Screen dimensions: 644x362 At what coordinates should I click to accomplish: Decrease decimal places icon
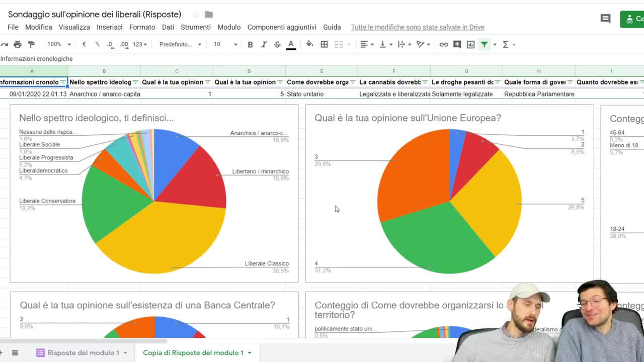pyautogui.click(x=110, y=44)
